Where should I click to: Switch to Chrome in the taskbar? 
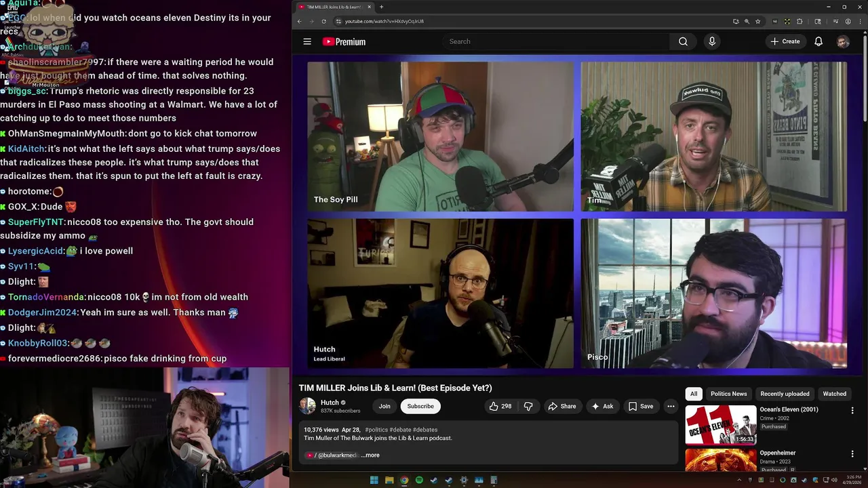[x=404, y=481]
